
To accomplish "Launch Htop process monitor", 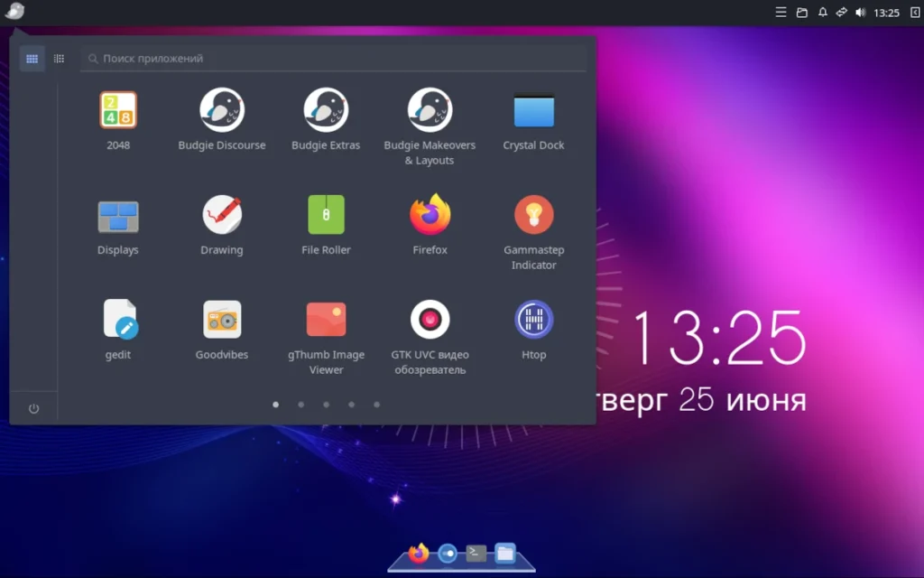I will click(533, 331).
